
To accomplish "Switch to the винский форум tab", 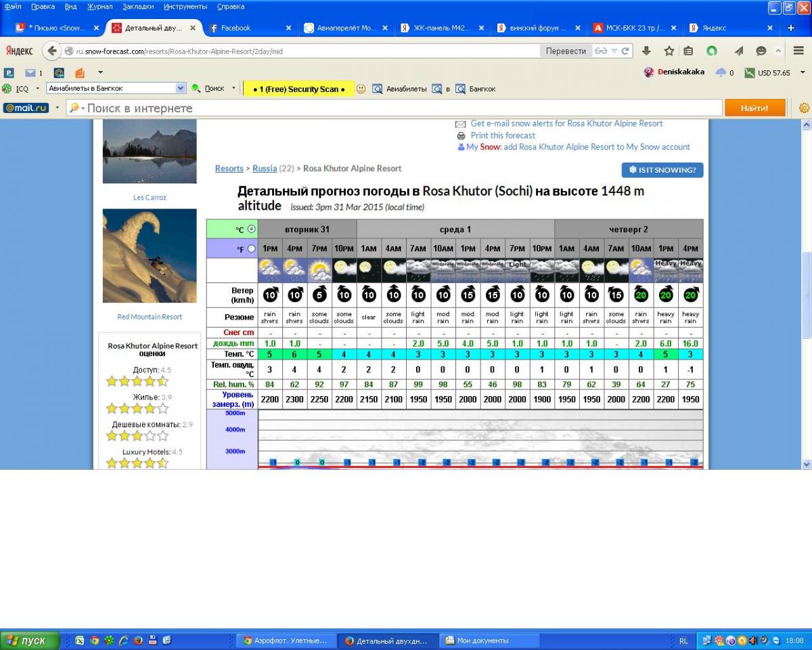I will click(539, 28).
